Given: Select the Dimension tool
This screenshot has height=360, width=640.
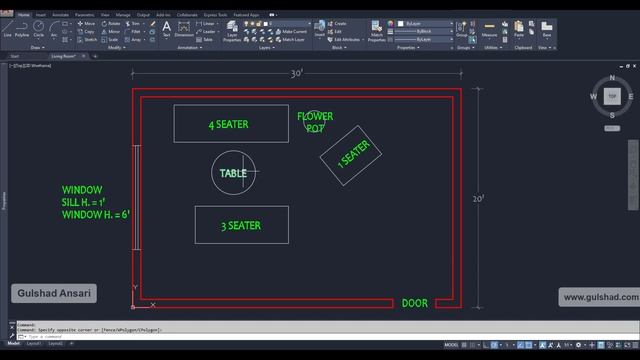Looking at the screenshot, I should pyautogui.click(x=184, y=29).
